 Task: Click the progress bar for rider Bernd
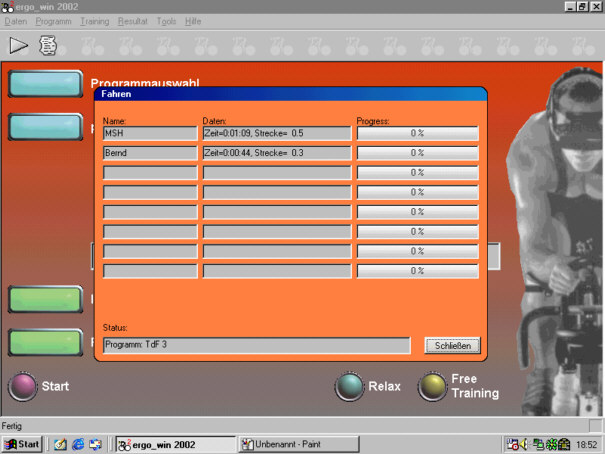(x=417, y=152)
